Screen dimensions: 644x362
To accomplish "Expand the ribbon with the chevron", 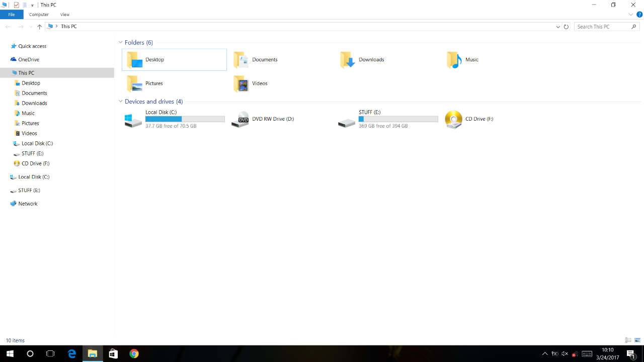I will point(631,15).
